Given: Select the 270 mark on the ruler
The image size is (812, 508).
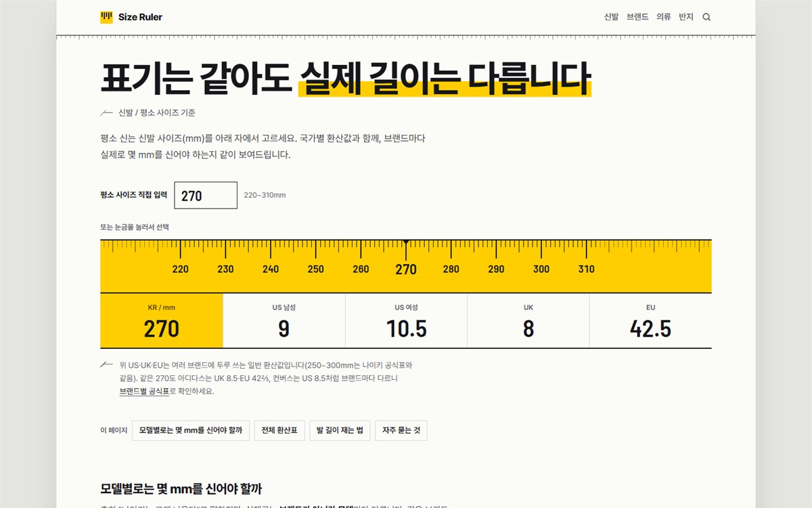Looking at the screenshot, I should point(406,269).
